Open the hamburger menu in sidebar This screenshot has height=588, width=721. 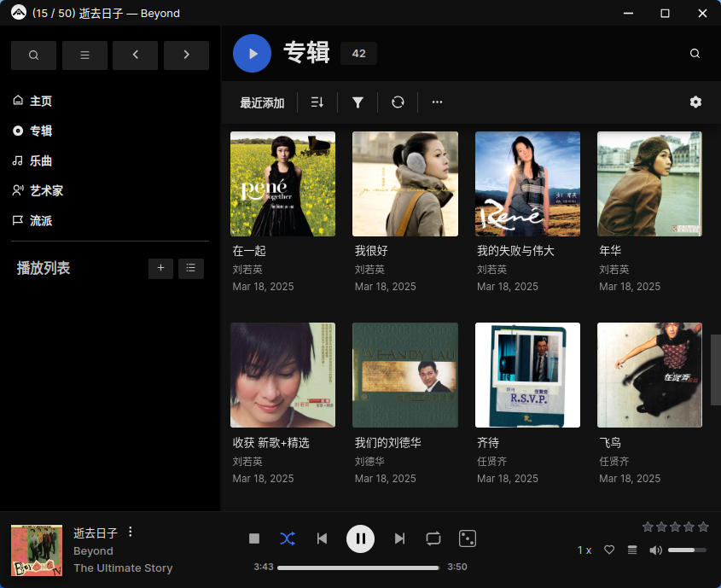(84, 55)
